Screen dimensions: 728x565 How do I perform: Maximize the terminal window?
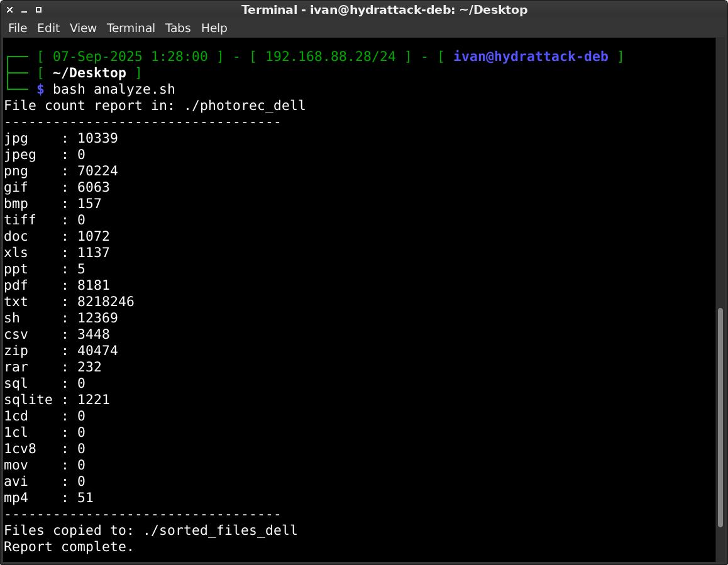(x=38, y=10)
